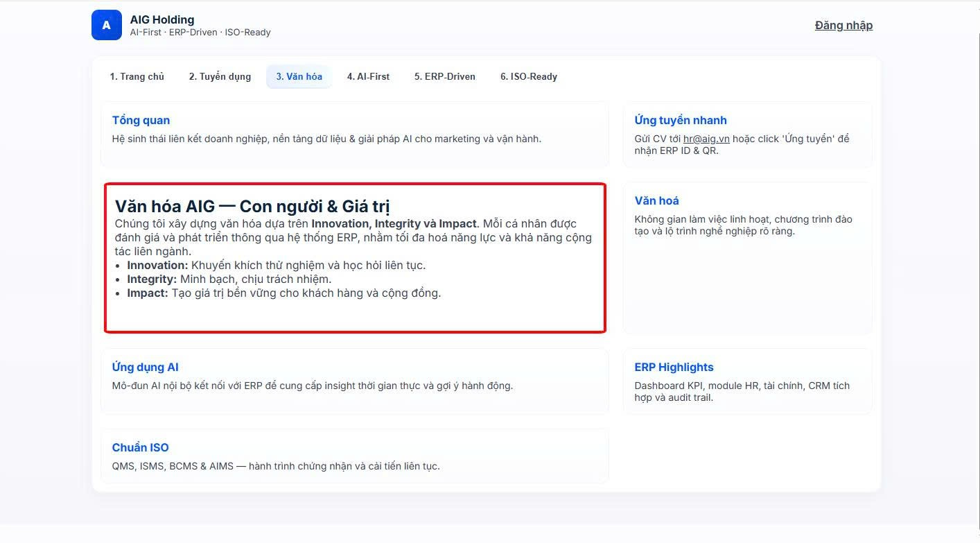Open the Tổng quan card heading
Screen dimensions: 980x543
(141, 121)
